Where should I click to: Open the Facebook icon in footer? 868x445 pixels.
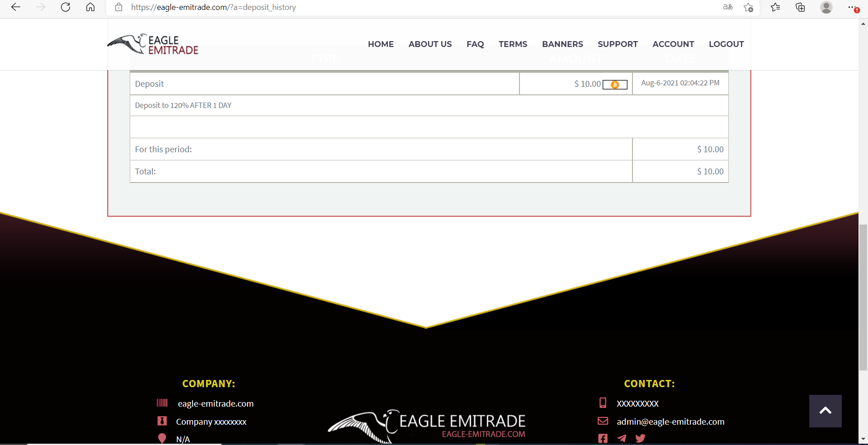[x=603, y=438]
